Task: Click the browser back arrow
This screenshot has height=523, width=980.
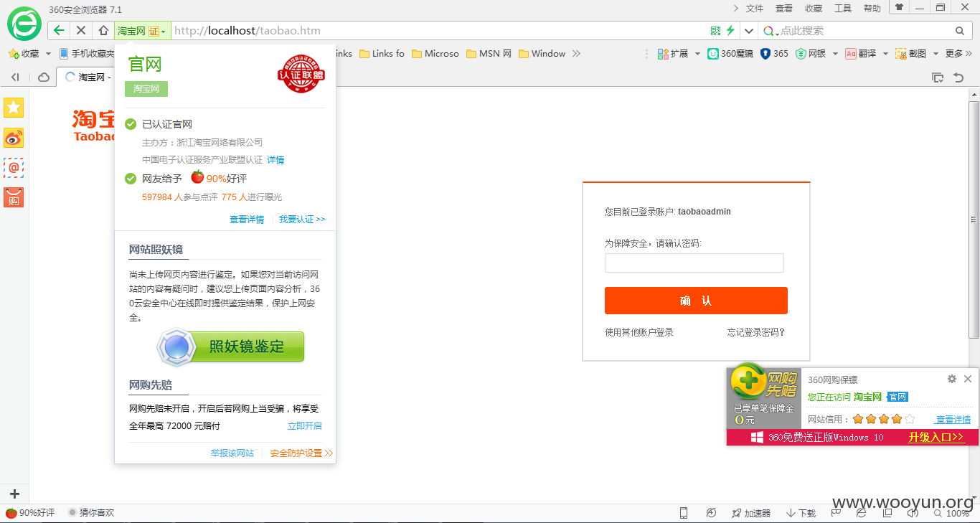Action: (59, 31)
